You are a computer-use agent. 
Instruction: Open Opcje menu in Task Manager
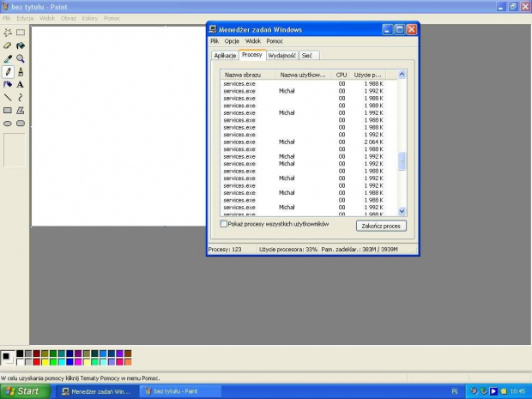pos(232,41)
